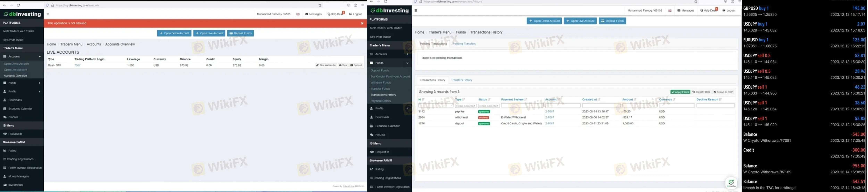868x192 pixels.
Task: Click Logout in the right window header
Action: [729, 10]
